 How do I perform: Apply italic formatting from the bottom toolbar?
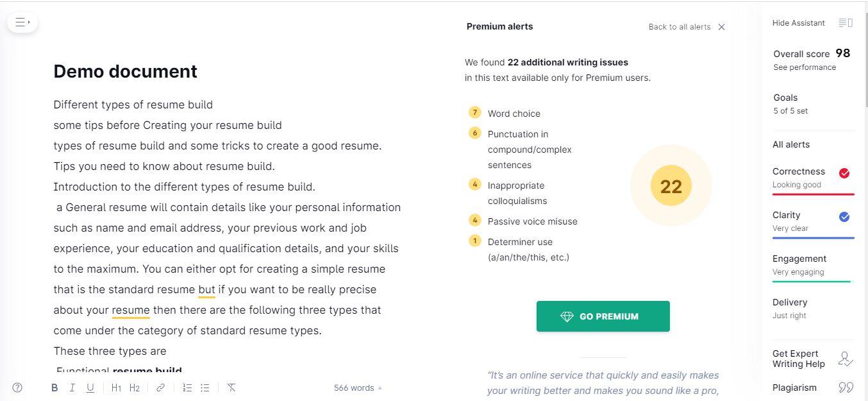[x=72, y=388]
